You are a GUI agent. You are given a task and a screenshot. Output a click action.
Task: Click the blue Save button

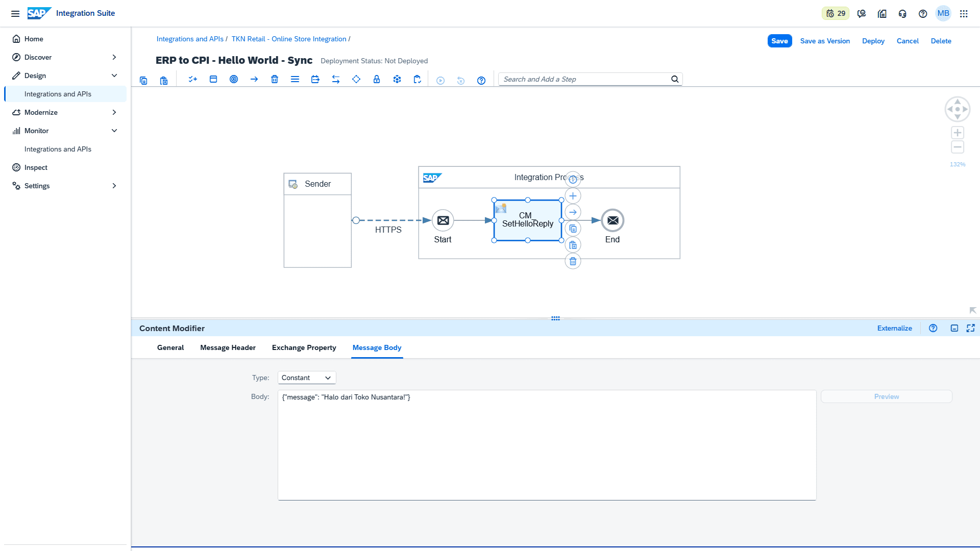779,41
